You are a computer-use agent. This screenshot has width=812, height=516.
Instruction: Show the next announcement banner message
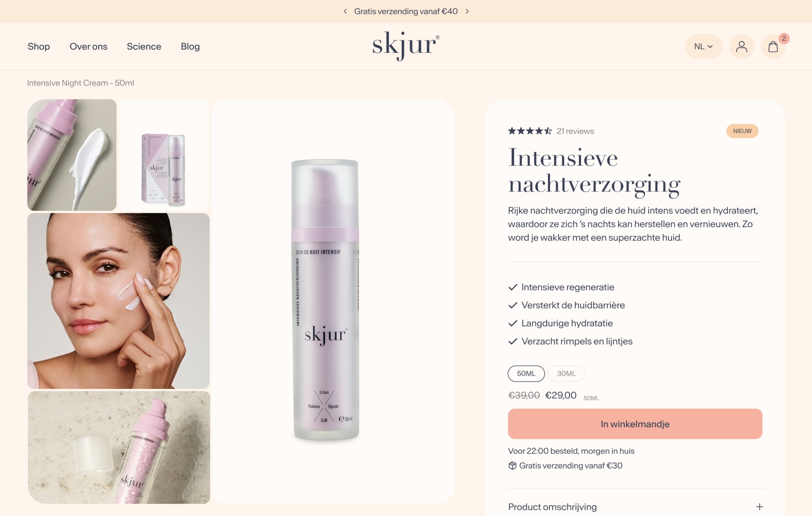[467, 11]
